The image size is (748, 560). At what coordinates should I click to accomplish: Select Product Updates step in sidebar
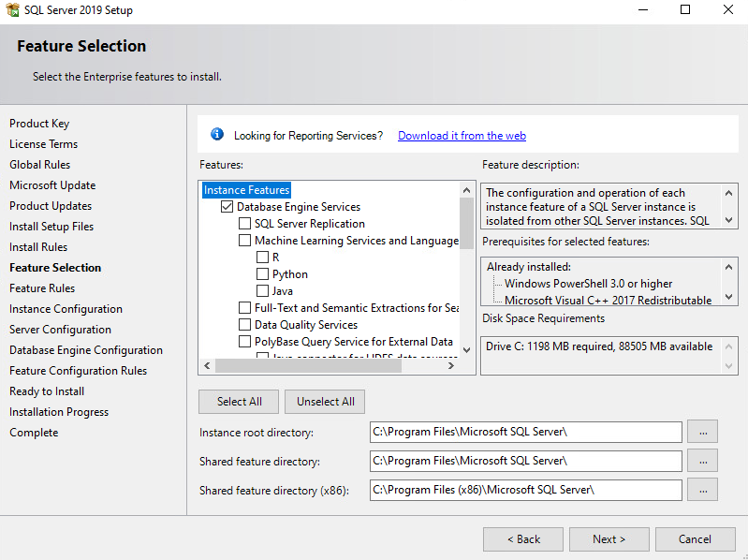click(51, 206)
